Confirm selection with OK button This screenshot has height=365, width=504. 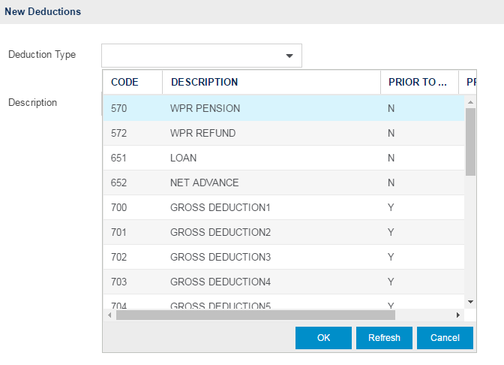(x=323, y=338)
